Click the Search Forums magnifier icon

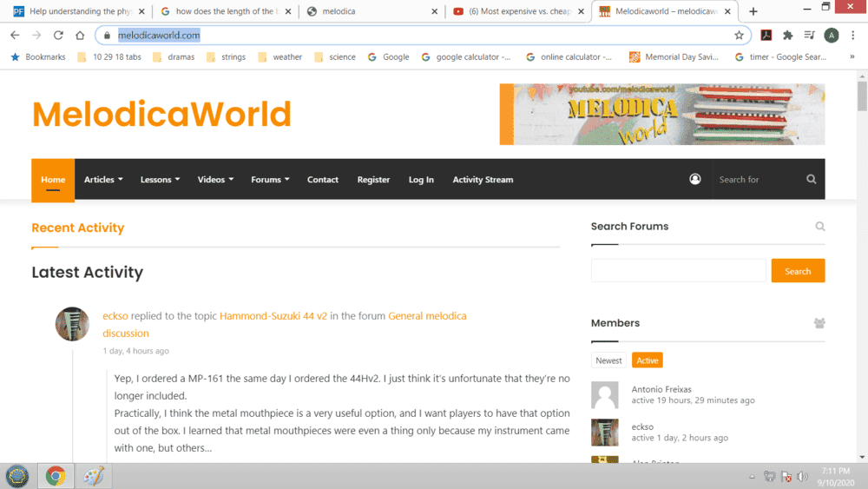819,227
